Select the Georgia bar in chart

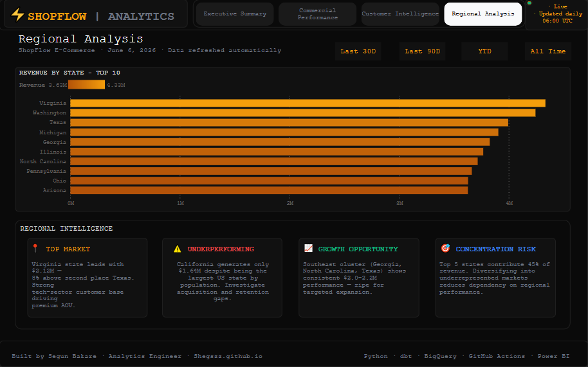click(x=280, y=142)
